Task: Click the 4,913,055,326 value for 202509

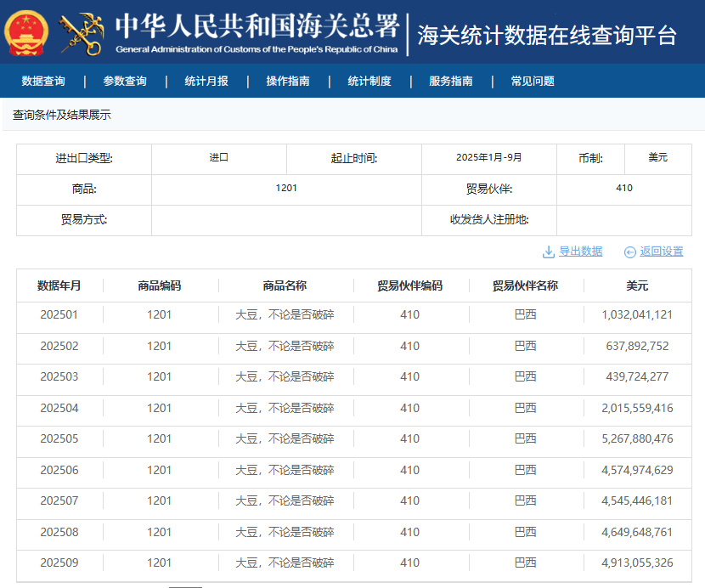Action: 637,563
